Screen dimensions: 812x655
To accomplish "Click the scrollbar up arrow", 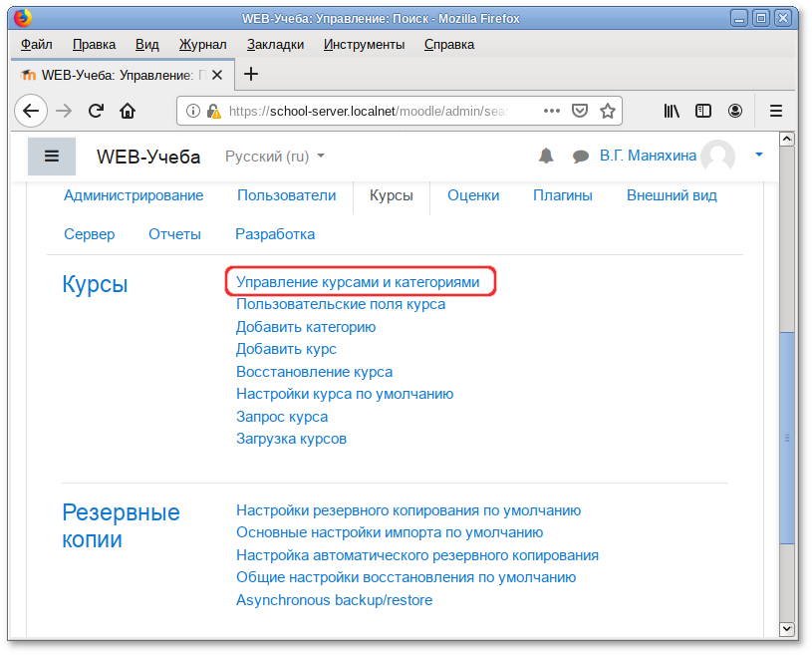I will click(x=787, y=139).
